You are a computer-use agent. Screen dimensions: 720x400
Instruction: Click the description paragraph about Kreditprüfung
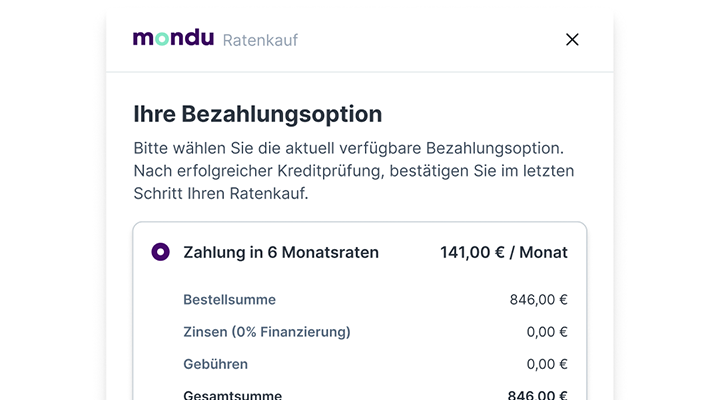354,170
